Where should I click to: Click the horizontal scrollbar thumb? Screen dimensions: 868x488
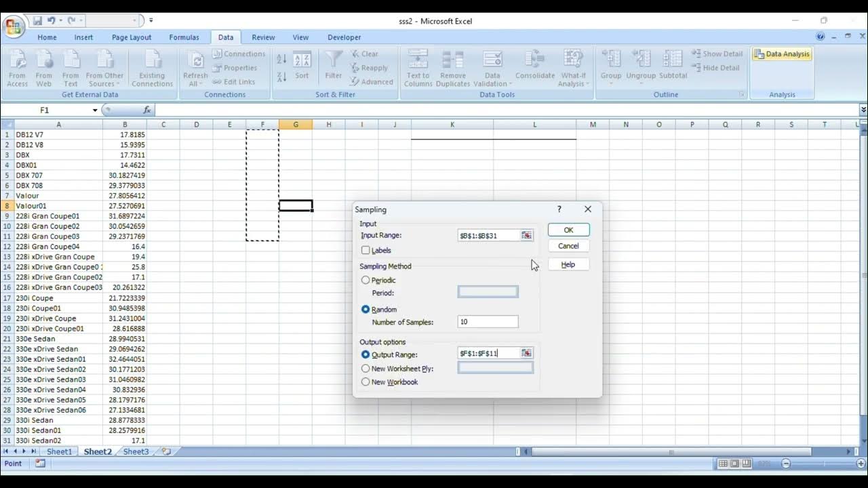click(x=671, y=451)
